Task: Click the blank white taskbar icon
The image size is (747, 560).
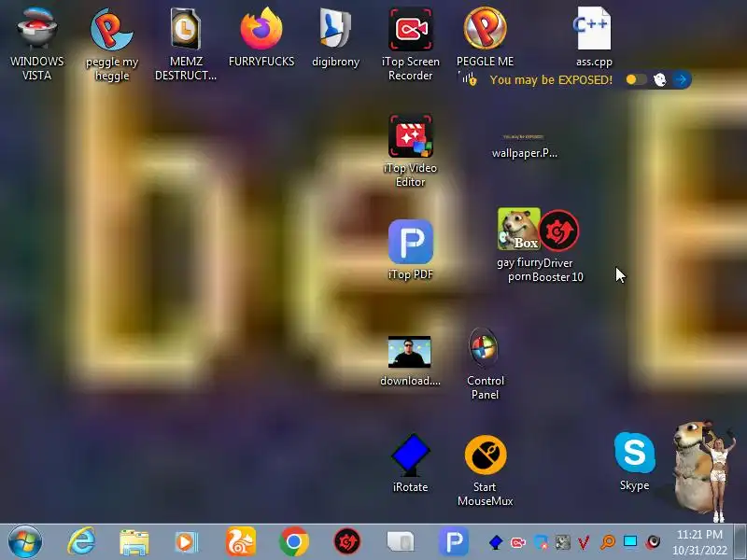Action: pyautogui.click(x=401, y=542)
